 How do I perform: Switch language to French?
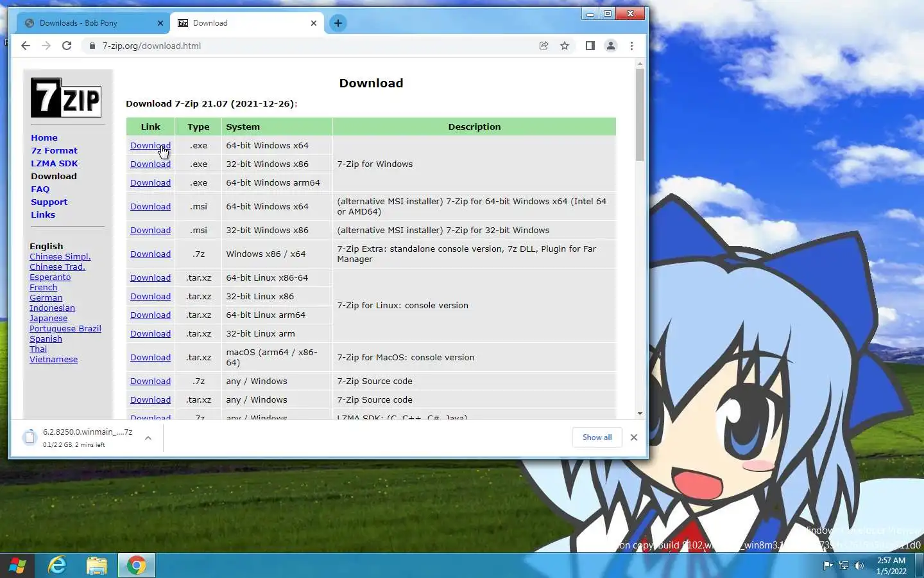click(x=43, y=287)
